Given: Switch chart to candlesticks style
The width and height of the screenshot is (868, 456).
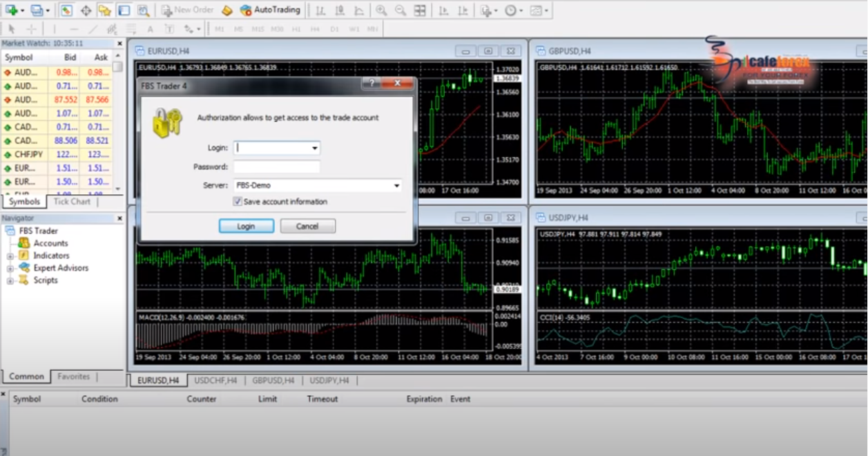Looking at the screenshot, I should (339, 10).
